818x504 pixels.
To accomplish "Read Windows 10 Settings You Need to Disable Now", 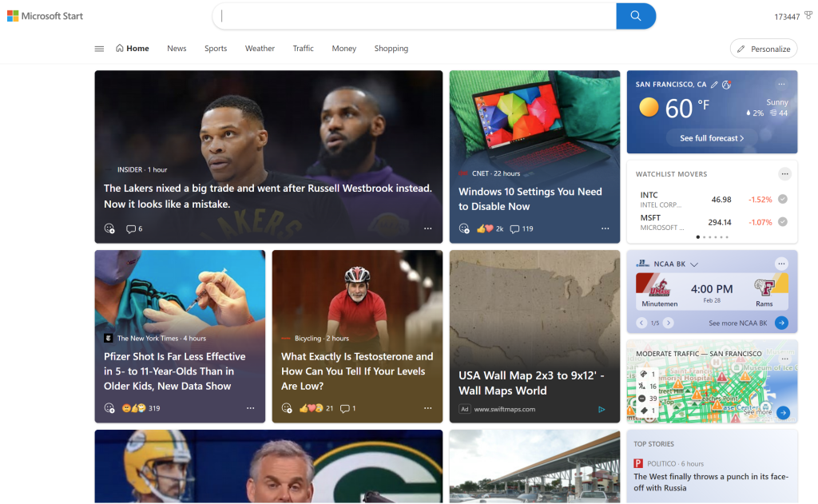I will point(530,199).
